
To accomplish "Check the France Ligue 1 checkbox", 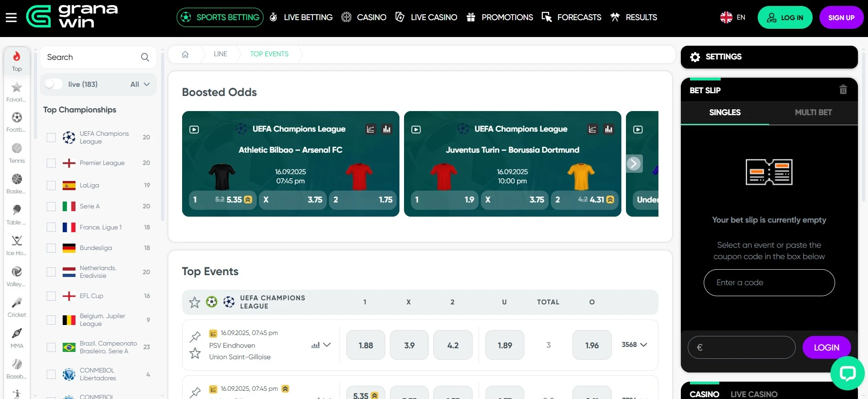I will [51, 227].
